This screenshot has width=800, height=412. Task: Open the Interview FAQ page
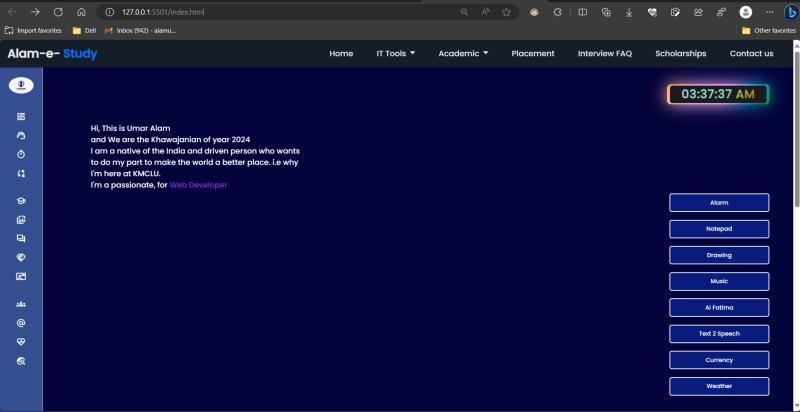point(604,53)
